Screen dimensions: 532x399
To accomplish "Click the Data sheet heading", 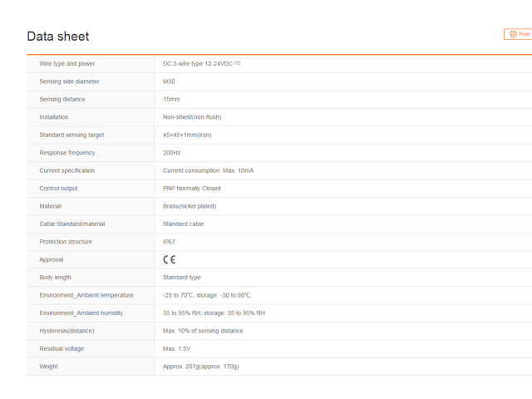I will point(58,37).
